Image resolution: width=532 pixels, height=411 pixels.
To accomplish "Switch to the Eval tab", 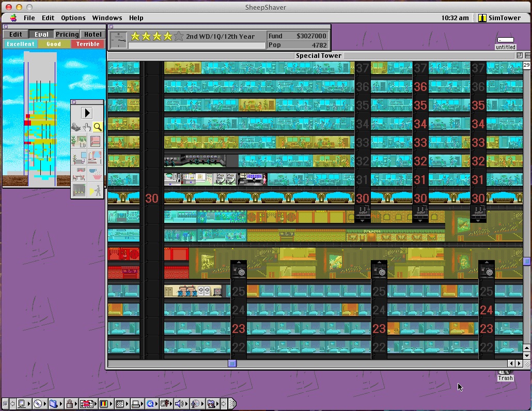I will (41, 34).
